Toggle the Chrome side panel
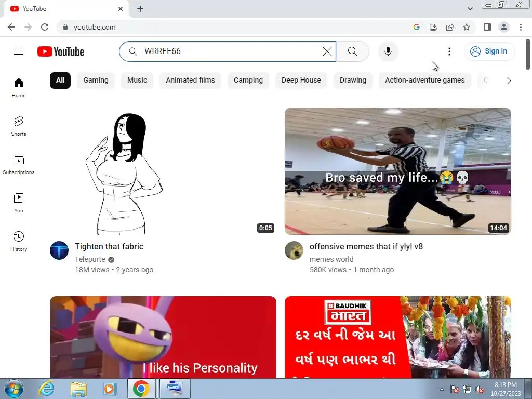Image resolution: width=532 pixels, height=399 pixels. 487,27
